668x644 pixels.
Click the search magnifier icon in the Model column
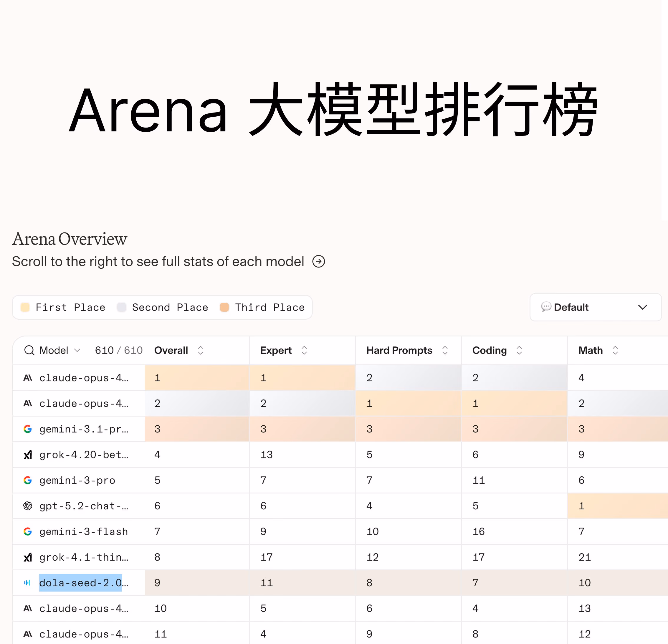(x=29, y=350)
